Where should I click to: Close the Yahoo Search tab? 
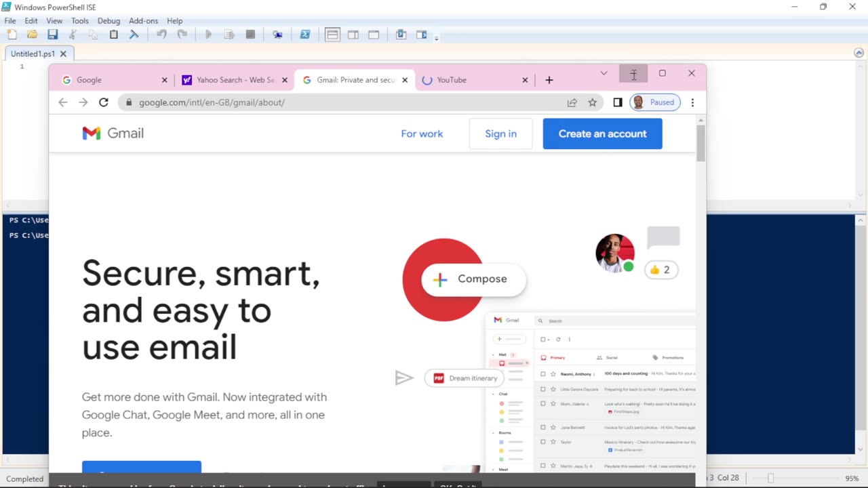[285, 80]
